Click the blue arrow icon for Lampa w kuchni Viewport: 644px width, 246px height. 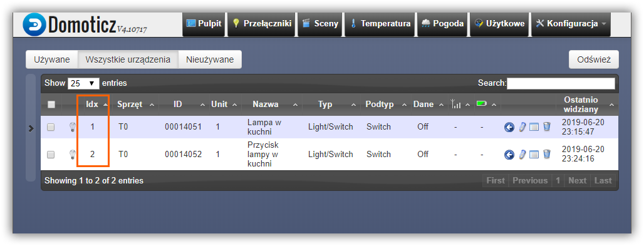click(x=509, y=127)
